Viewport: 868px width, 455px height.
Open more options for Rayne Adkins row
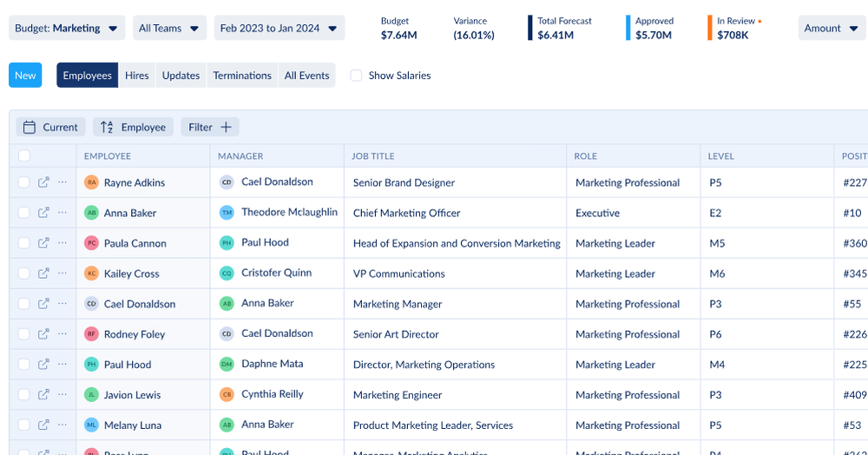(62, 182)
